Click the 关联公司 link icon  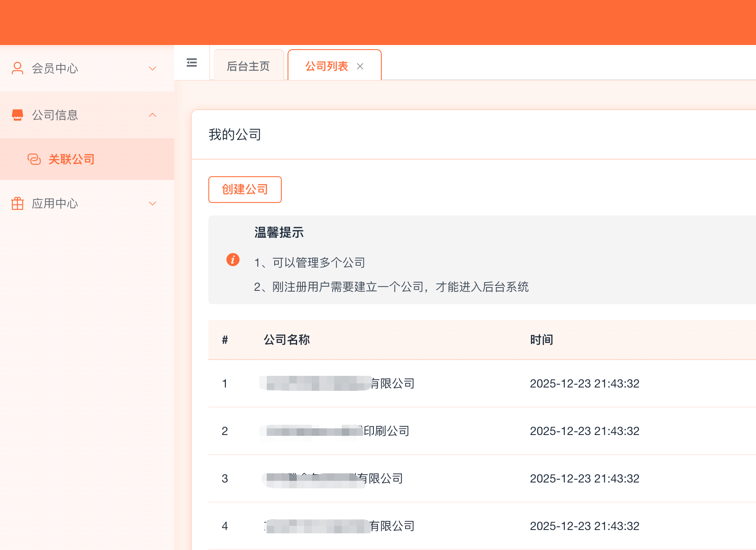point(34,159)
